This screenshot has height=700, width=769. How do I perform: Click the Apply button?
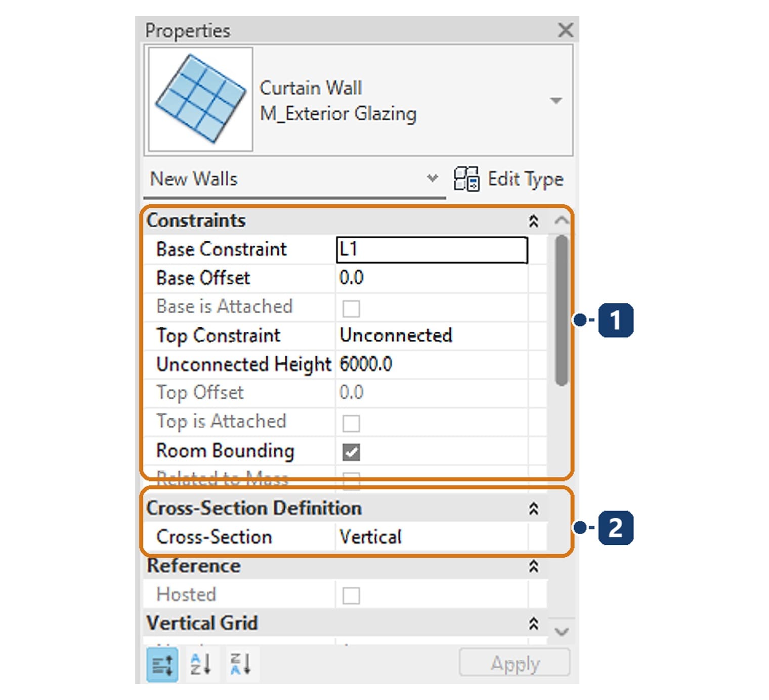[x=515, y=663]
